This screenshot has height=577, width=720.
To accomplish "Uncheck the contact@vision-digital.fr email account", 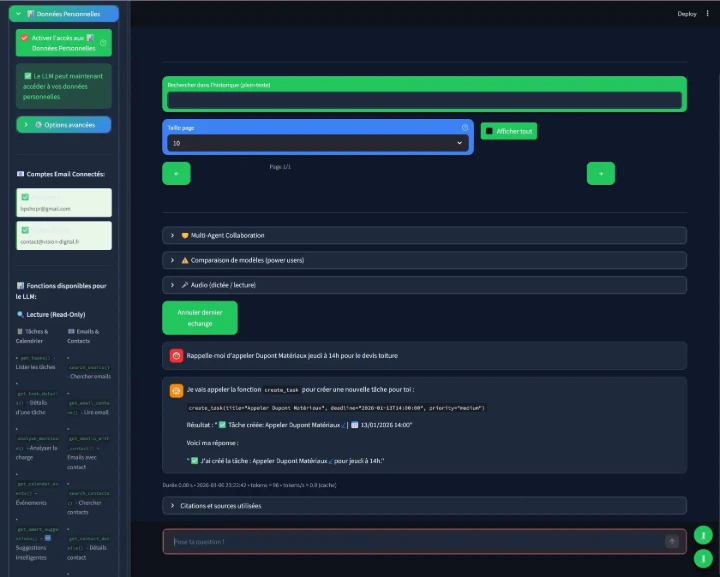I will (25, 230).
